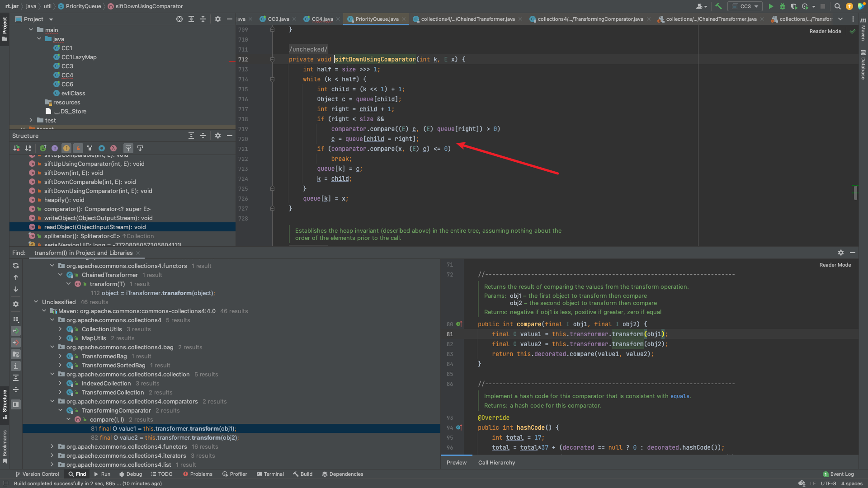The width and height of the screenshot is (868, 488).
Task: Collapse the main folder in Project tree
Action: tap(31, 30)
